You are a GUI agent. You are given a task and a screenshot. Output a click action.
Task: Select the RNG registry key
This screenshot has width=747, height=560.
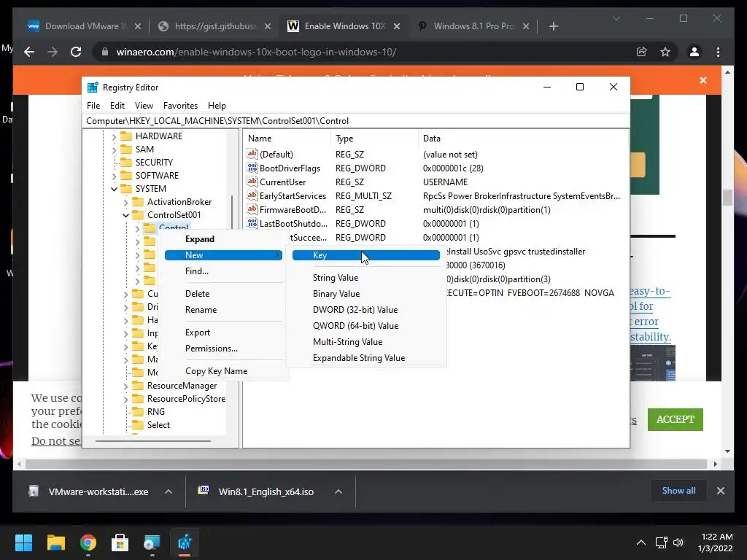pos(156,412)
